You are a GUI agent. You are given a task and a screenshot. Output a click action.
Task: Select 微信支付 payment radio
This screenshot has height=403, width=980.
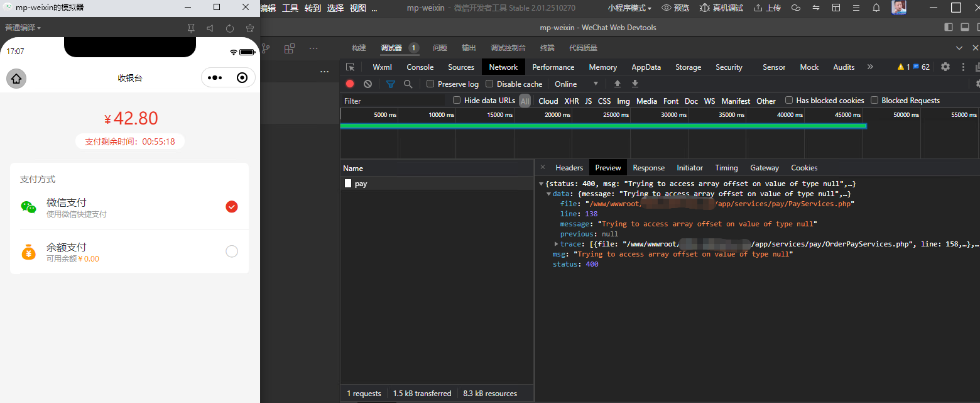[x=232, y=207]
